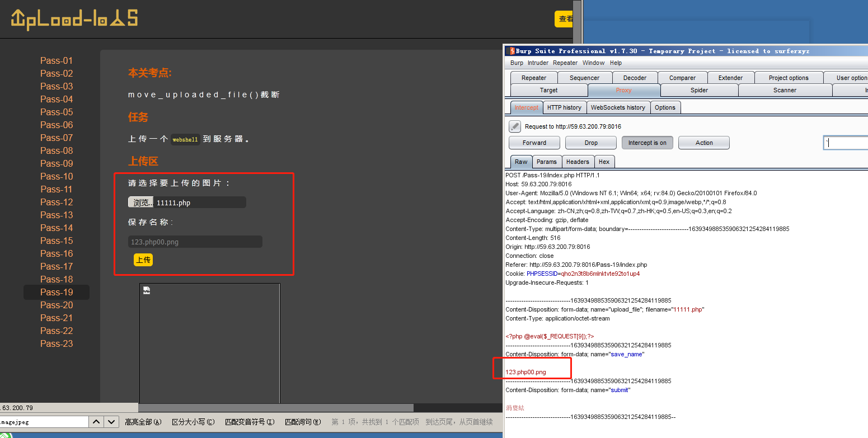868x438 pixels.
Task: Click the Upload-labs logo
Action: pyautogui.click(x=74, y=19)
